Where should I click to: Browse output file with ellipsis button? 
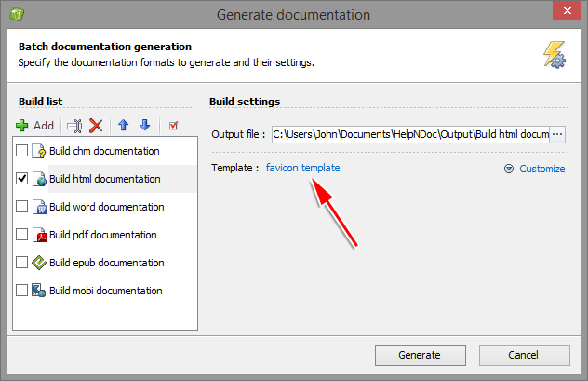pyautogui.click(x=557, y=134)
